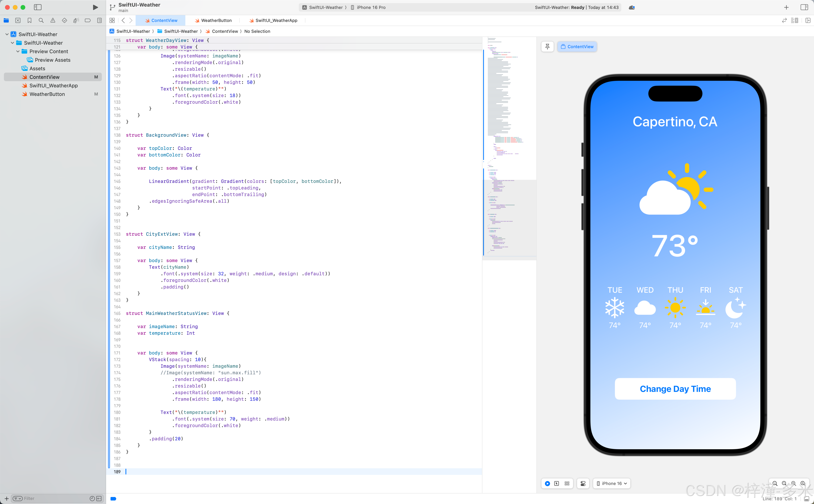
Task: Click Change Day Time button in preview
Action: [x=675, y=389]
